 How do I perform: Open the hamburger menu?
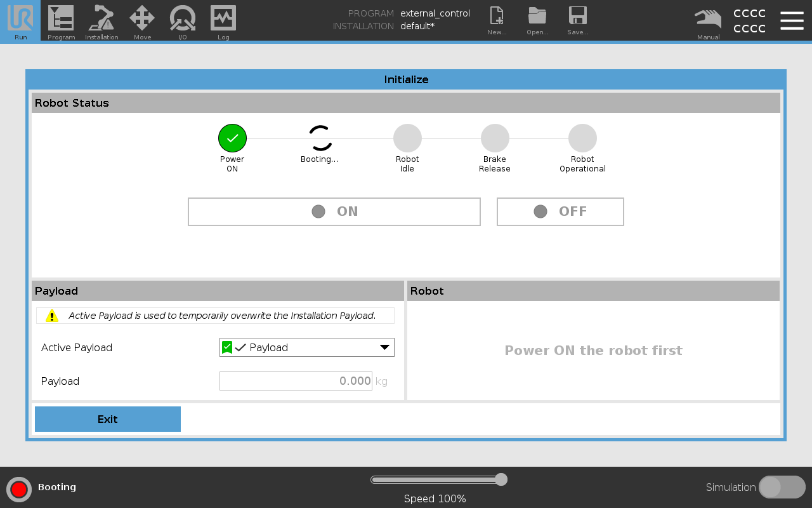coord(792,20)
